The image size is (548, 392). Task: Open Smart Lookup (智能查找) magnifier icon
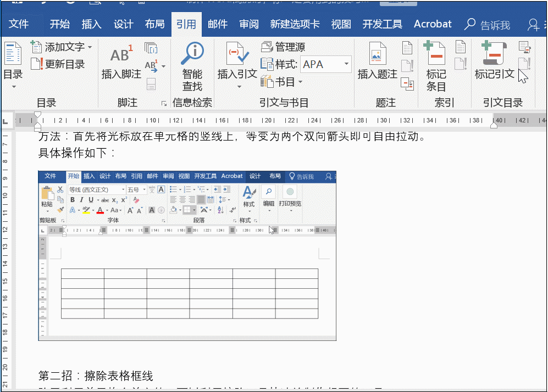pos(192,54)
